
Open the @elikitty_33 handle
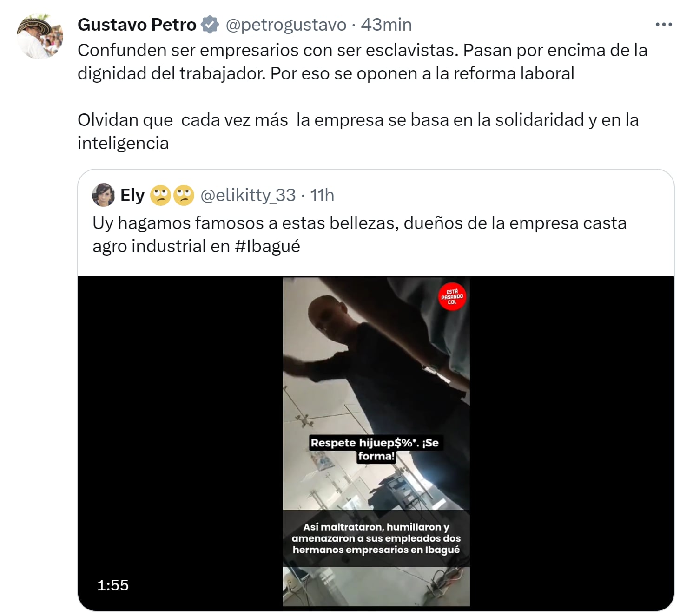coord(248,195)
